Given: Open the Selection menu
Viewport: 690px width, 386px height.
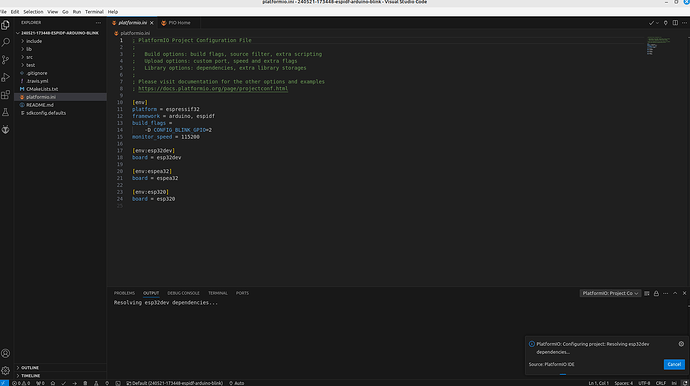Looking at the screenshot, I should click(33, 12).
